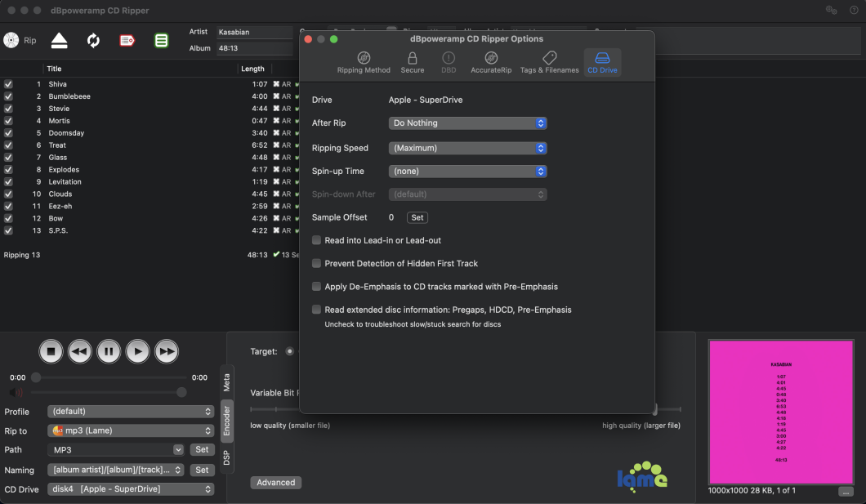The height and width of the screenshot is (504, 866).
Task: Open the Tags & Filenames tab
Action: tap(549, 63)
